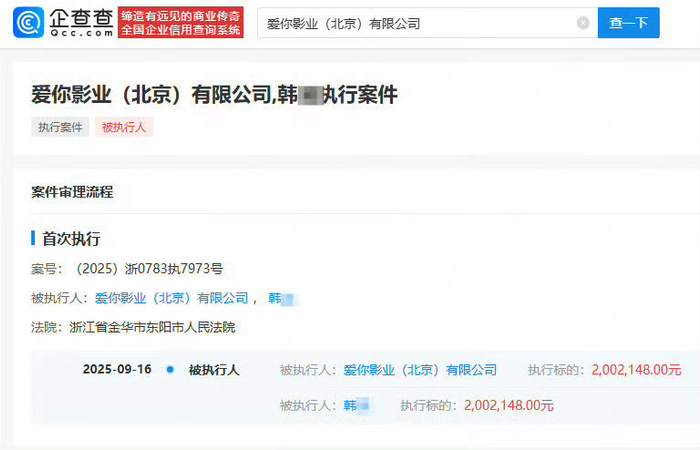Select the second 2,002,148.00元 amount for 韩
This screenshot has width=700, height=450.
[x=509, y=405]
